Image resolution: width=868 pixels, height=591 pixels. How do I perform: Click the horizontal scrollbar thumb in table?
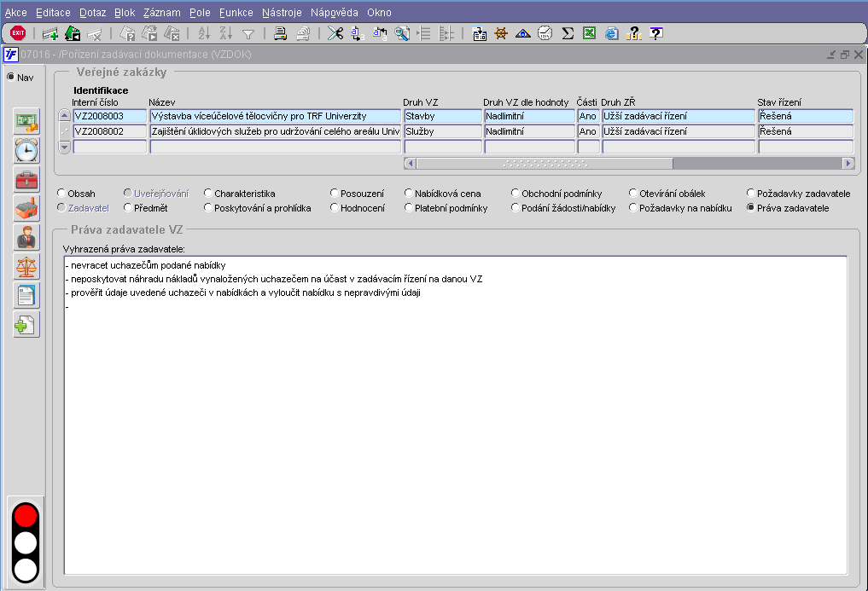click(x=544, y=163)
